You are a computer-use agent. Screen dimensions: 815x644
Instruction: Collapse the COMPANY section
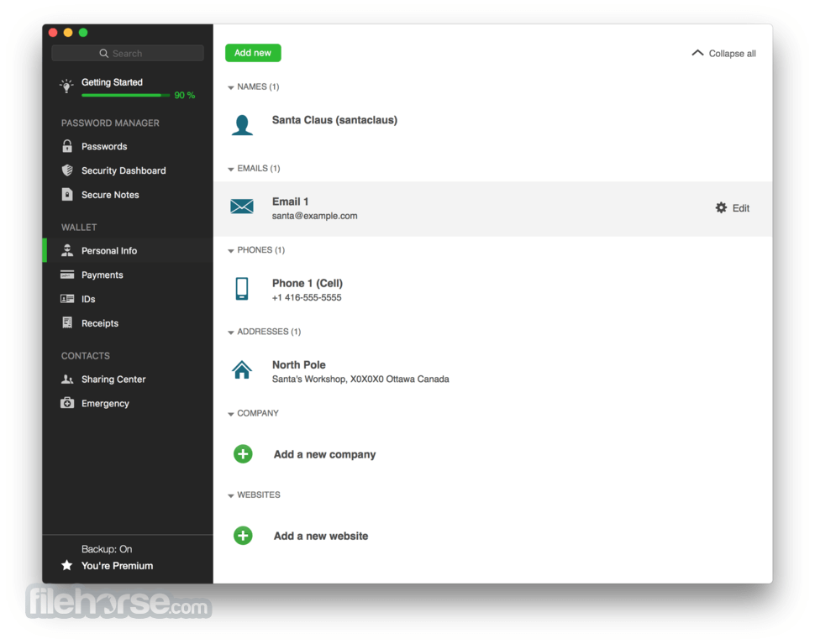click(231, 413)
